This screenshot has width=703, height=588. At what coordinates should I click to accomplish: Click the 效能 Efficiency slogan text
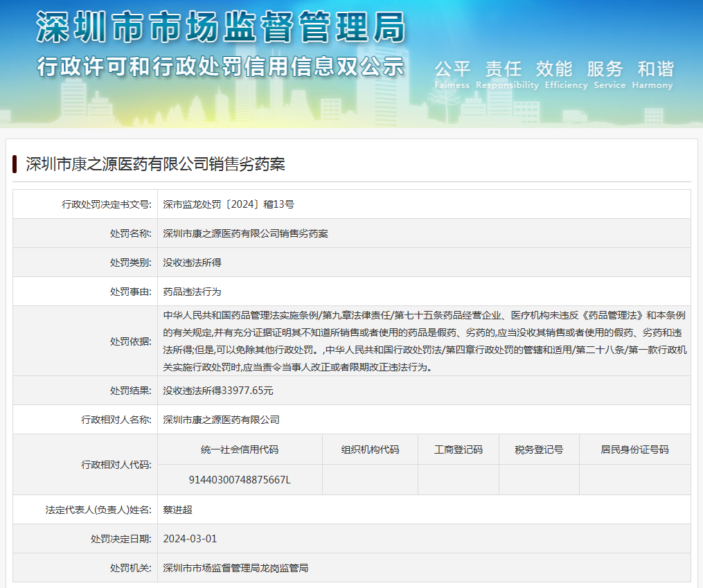[x=566, y=75]
